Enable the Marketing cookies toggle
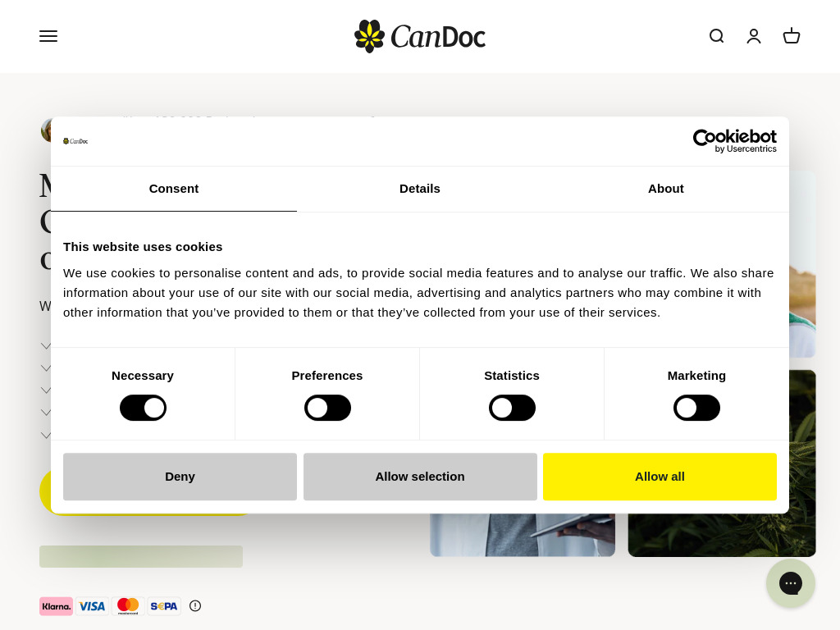This screenshot has height=630, width=840. (696, 408)
